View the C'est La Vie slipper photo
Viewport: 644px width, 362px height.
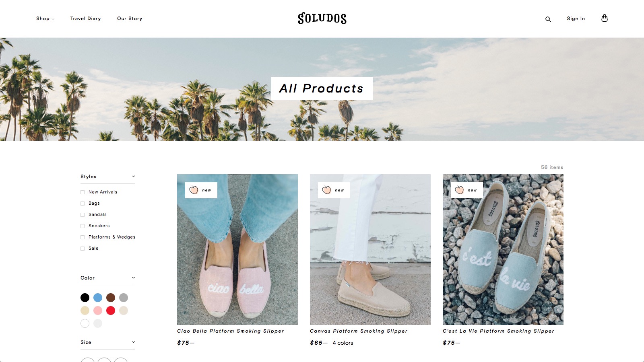(503, 249)
